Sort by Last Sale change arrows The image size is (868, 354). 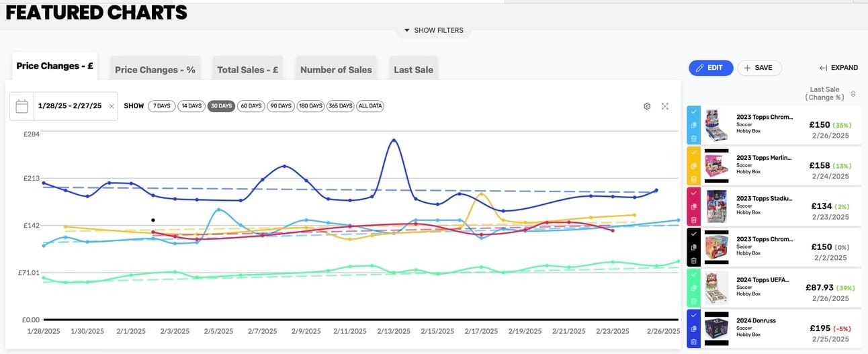pos(853,93)
